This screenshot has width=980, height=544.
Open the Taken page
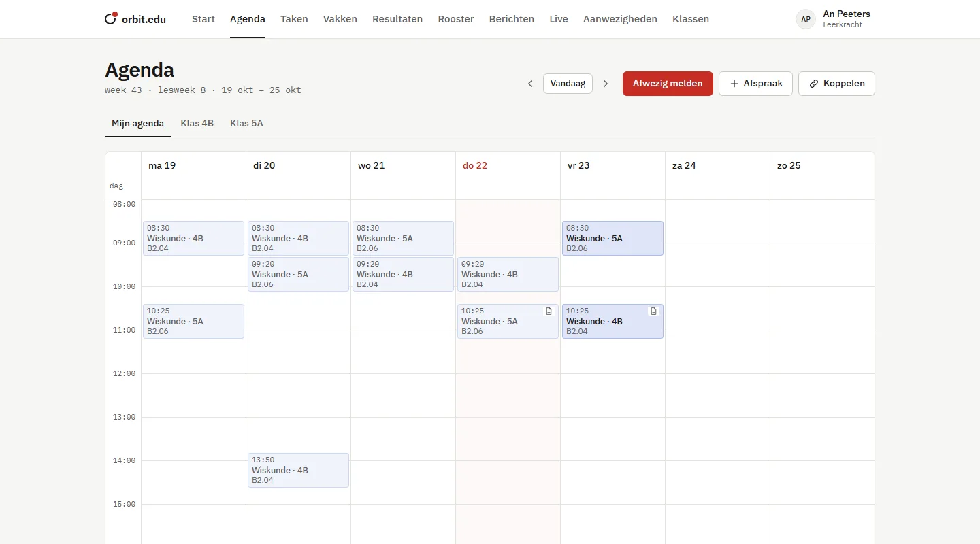[294, 19]
